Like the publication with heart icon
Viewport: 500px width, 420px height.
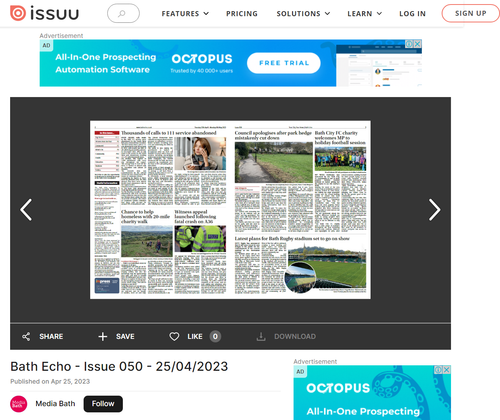point(174,337)
